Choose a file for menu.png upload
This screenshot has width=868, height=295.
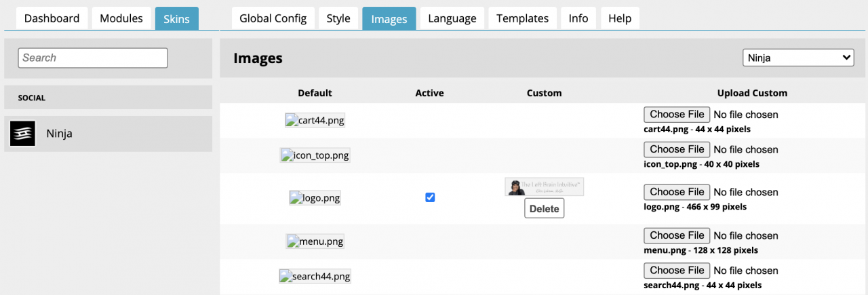point(677,235)
